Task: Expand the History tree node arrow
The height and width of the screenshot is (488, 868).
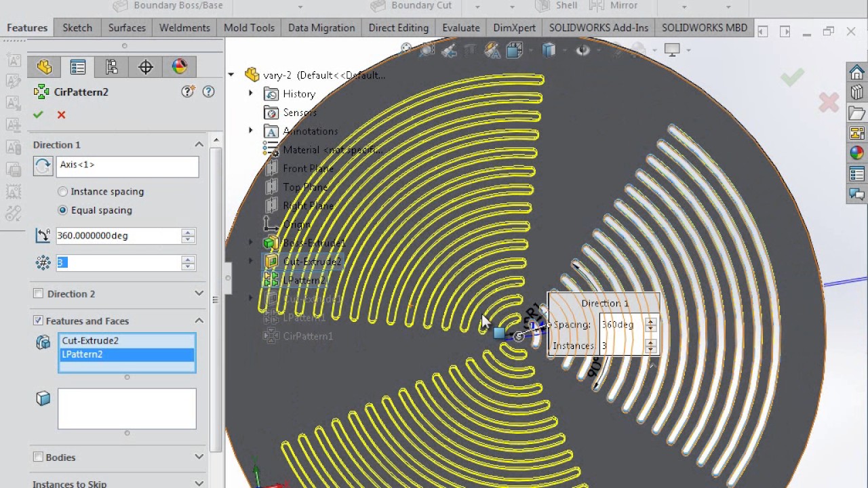Action: 251,94
